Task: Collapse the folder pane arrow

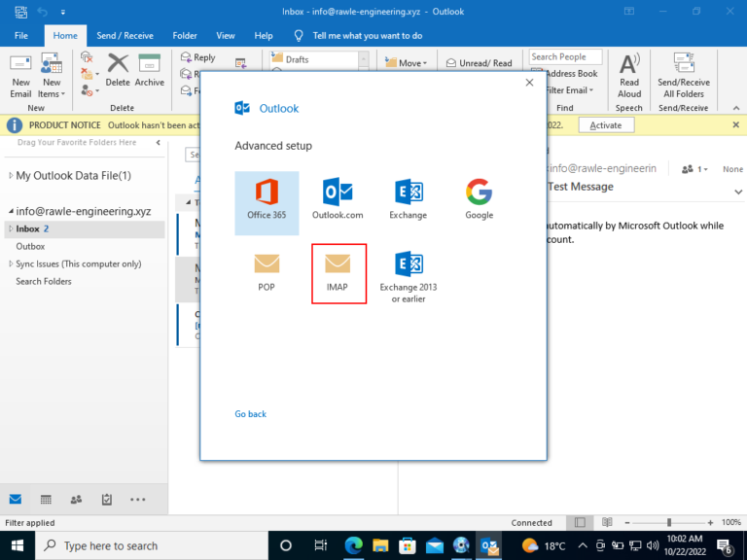Action: (x=159, y=142)
